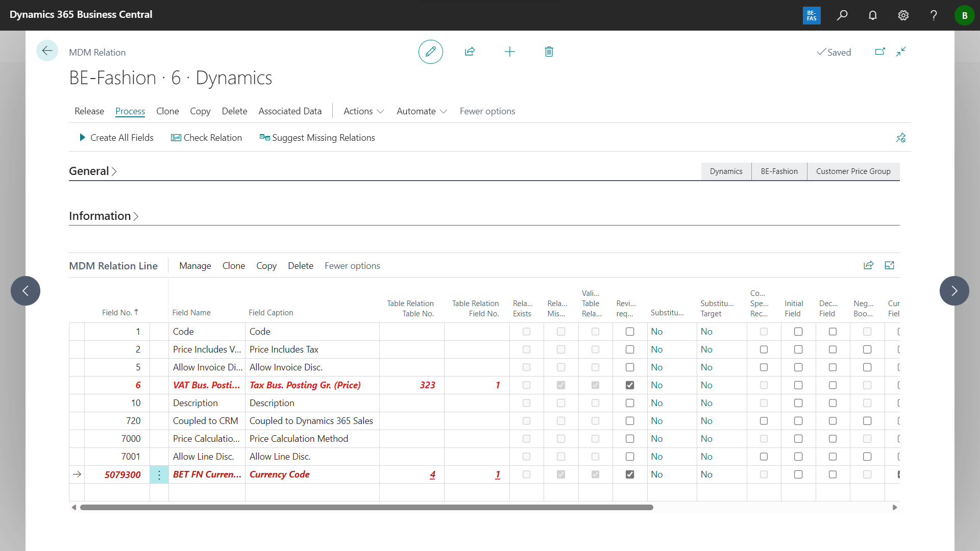Open the Actions dropdown menu
Screen dimensions: 980x551
point(363,111)
